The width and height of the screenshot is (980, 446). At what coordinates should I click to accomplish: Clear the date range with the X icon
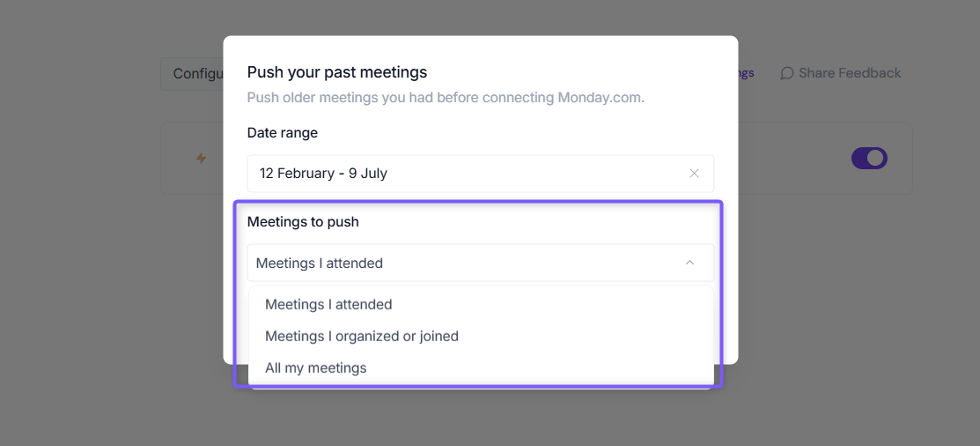(694, 174)
